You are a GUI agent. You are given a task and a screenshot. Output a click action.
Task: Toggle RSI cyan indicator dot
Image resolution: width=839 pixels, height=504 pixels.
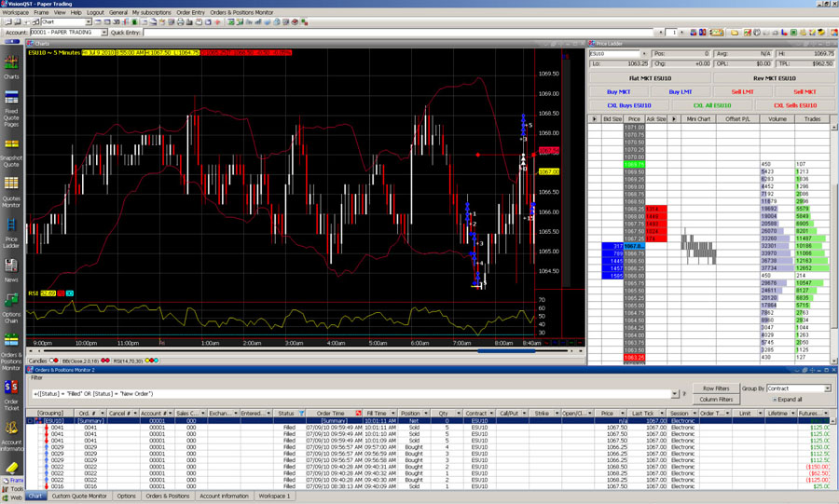[x=156, y=361]
